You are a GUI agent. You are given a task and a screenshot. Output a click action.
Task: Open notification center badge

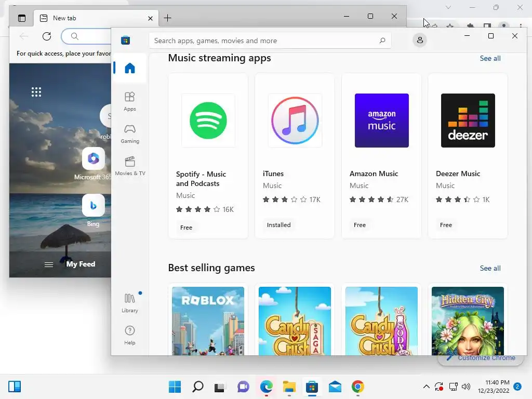coord(517,387)
